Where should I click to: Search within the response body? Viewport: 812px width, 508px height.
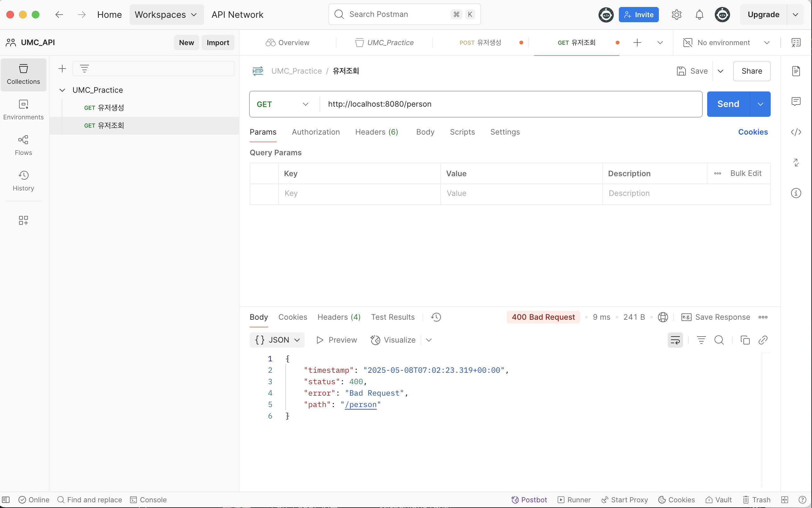tap(719, 340)
